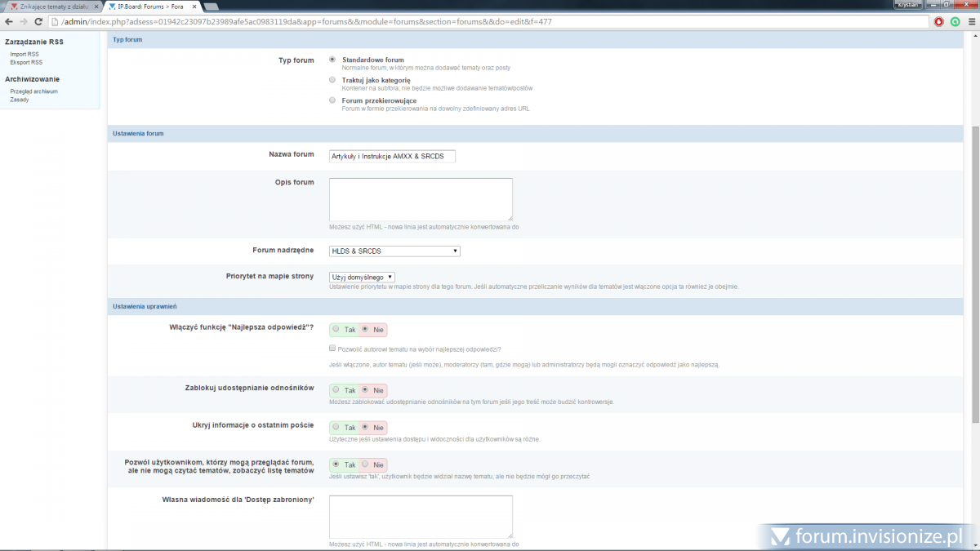Click the green circular extension icon
The width and height of the screenshot is (980, 551).
(x=955, y=21)
